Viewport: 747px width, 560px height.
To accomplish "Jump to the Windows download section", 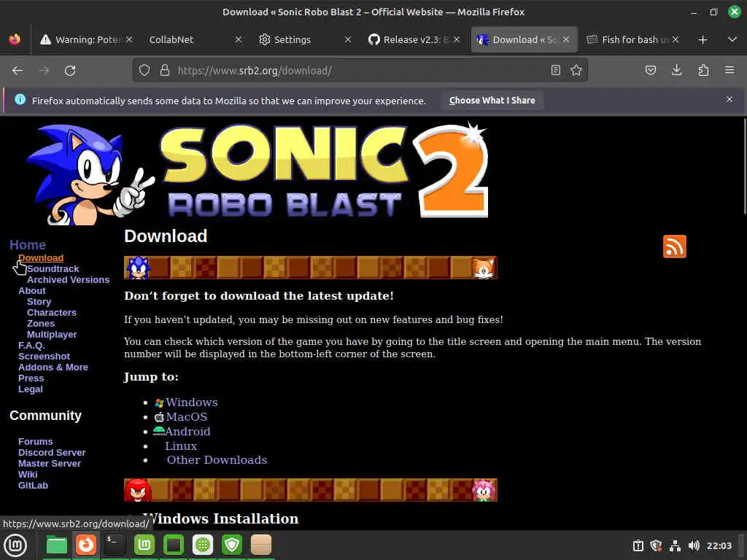I will (192, 402).
